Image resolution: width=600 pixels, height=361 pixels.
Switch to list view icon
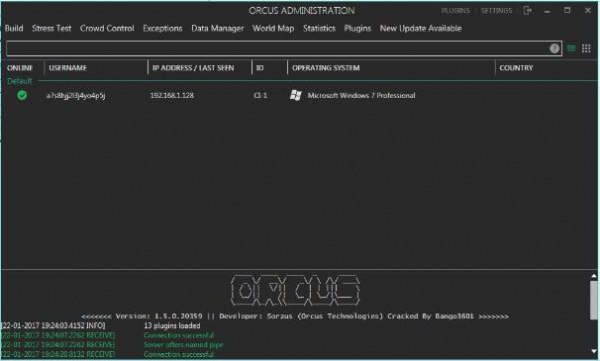click(571, 48)
